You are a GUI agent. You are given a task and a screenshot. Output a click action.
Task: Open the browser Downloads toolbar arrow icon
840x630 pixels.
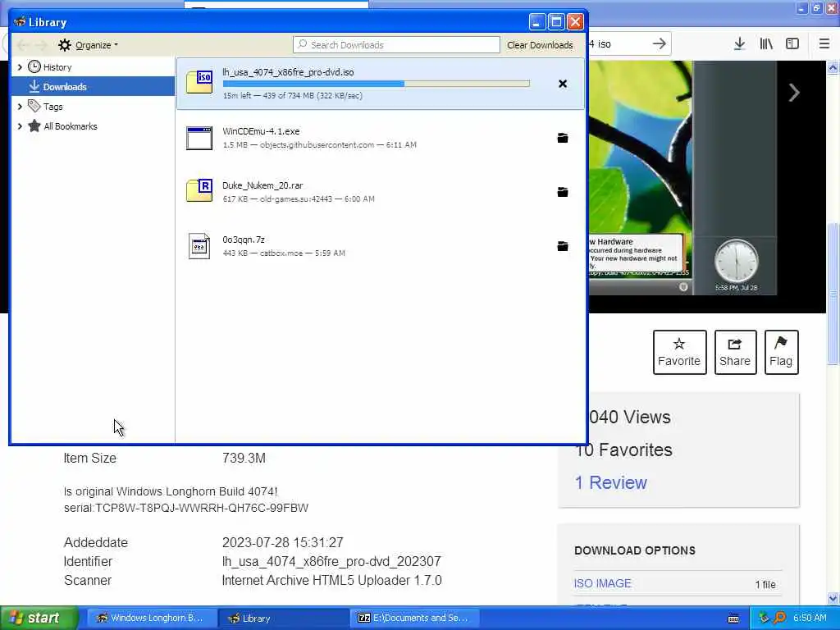[x=739, y=44]
